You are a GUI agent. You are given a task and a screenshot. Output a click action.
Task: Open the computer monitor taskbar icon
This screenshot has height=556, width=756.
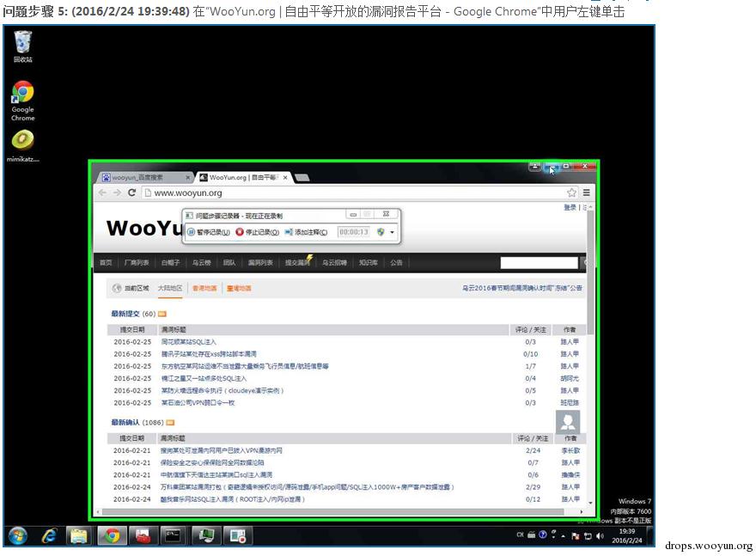[206, 535]
